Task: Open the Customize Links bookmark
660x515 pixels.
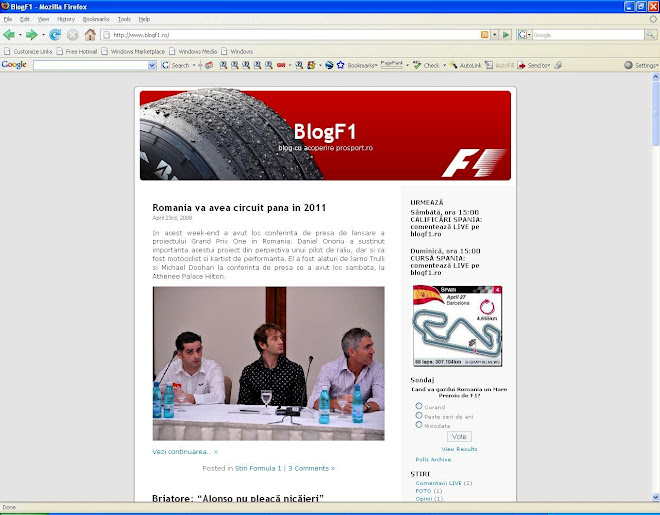Action: click(x=28, y=51)
